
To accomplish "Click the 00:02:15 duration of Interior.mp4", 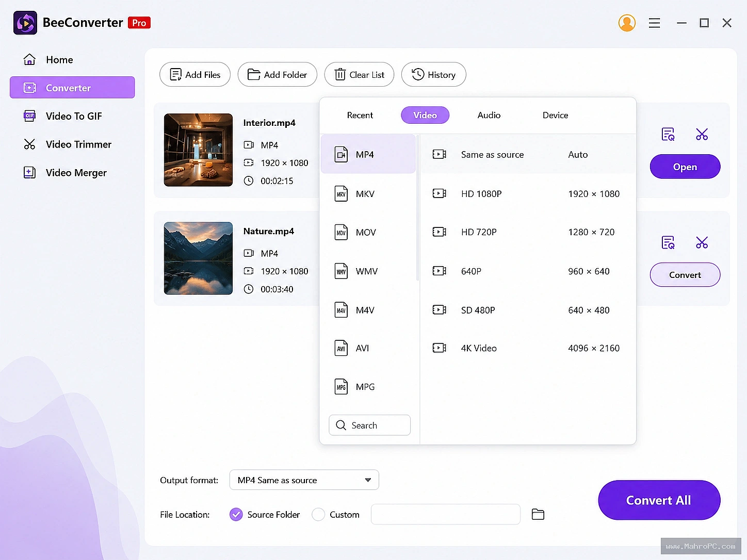I will pyautogui.click(x=277, y=181).
